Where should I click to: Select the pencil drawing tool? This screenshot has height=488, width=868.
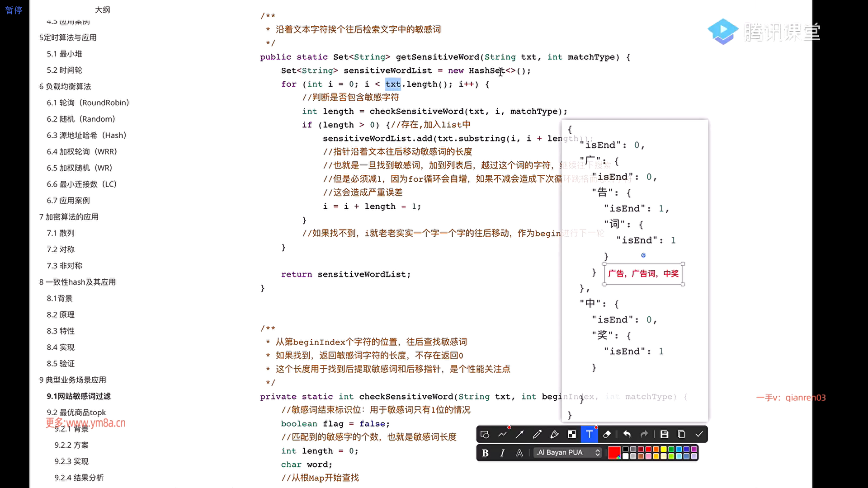(537, 434)
